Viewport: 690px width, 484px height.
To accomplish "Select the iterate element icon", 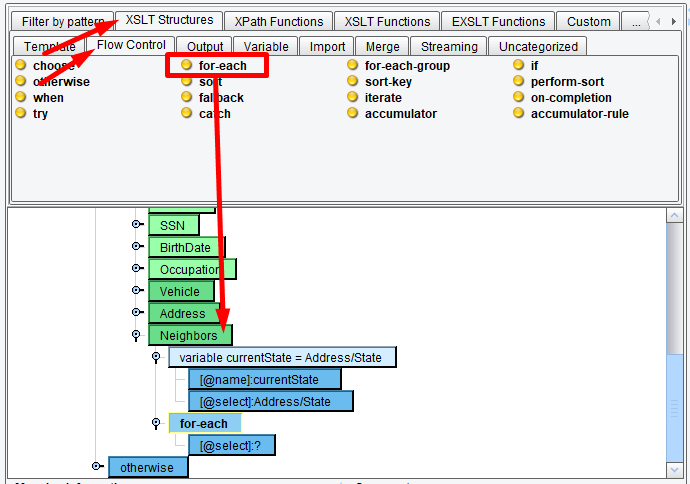I will [x=353, y=98].
